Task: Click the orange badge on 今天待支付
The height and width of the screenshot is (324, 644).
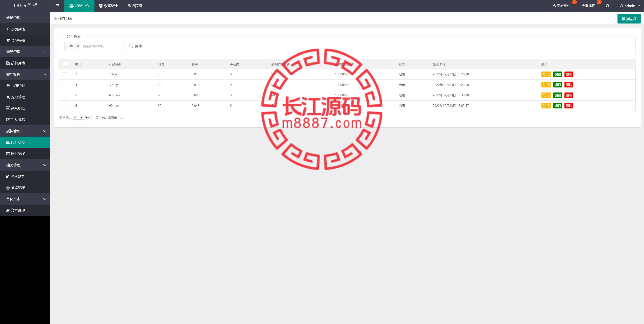Action: pyautogui.click(x=574, y=2)
